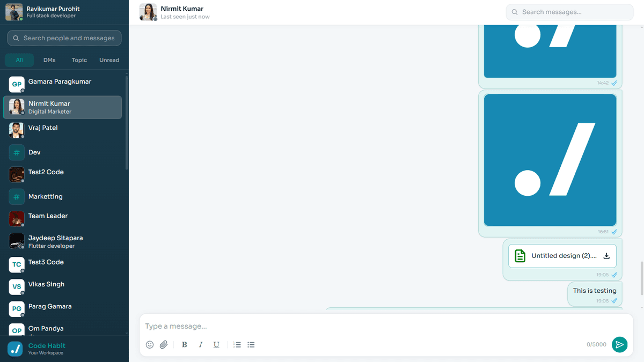Click the Type a message input box
This screenshot has width=644, height=362.
[365, 326]
